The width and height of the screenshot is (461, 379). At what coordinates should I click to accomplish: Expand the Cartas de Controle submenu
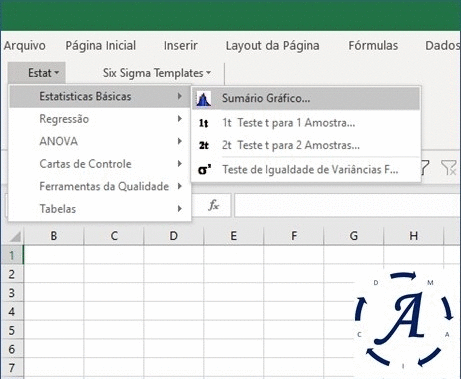pyautogui.click(x=100, y=164)
